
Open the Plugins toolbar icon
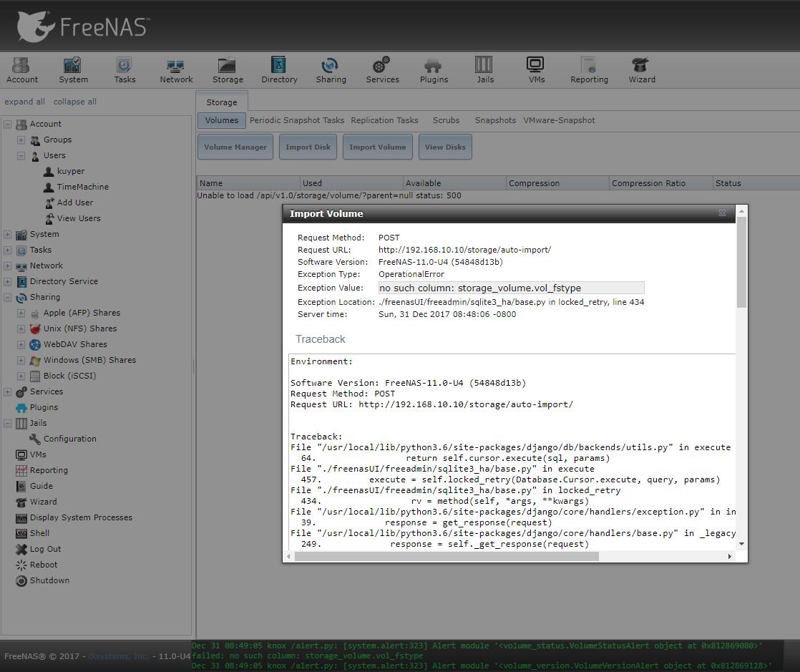point(434,70)
